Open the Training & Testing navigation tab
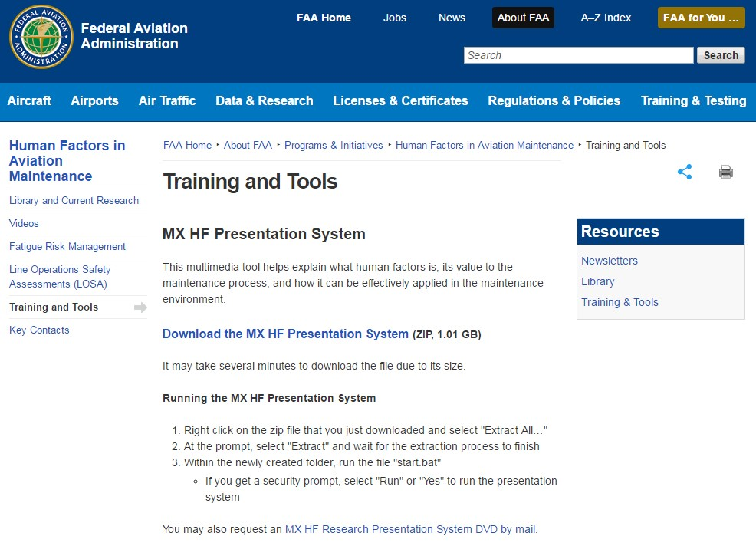This screenshot has height=549, width=756. click(693, 100)
